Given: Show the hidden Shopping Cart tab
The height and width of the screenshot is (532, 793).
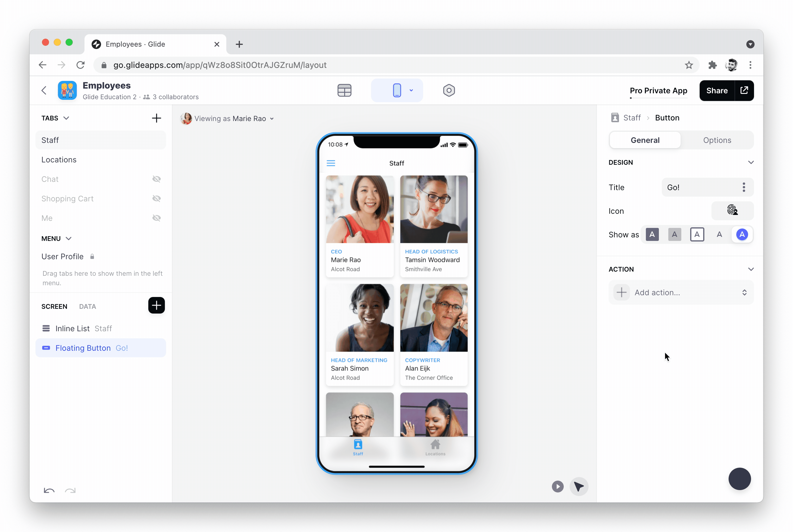Looking at the screenshot, I should pyautogui.click(x=157, y=198).
